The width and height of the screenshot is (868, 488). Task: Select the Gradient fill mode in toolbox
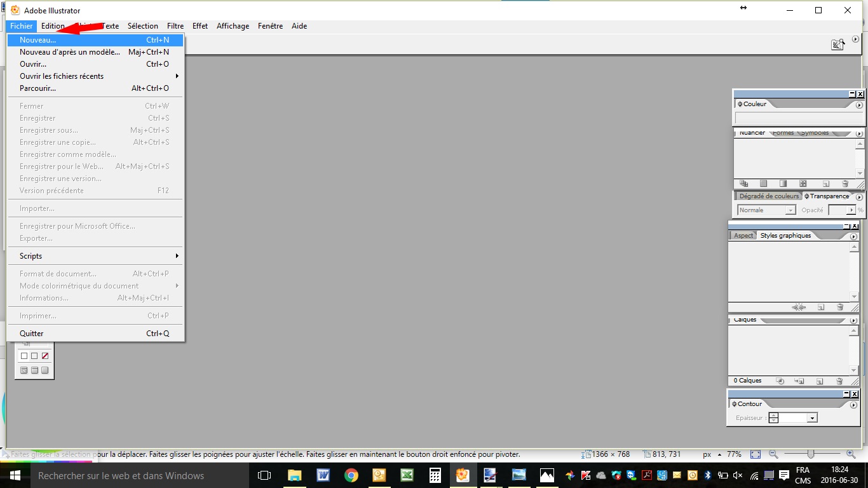coord(34,356)
